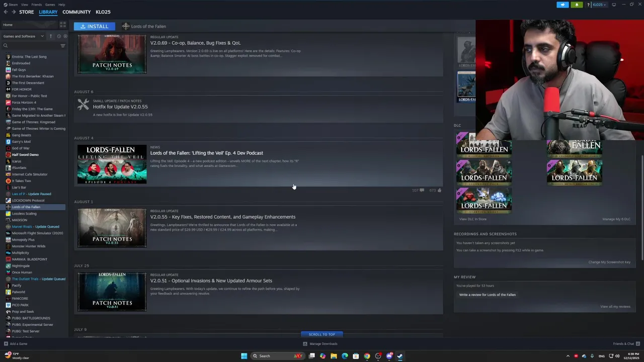Open the View menu
The width and height of the screenshot is (644, 362).
point(25,5)
